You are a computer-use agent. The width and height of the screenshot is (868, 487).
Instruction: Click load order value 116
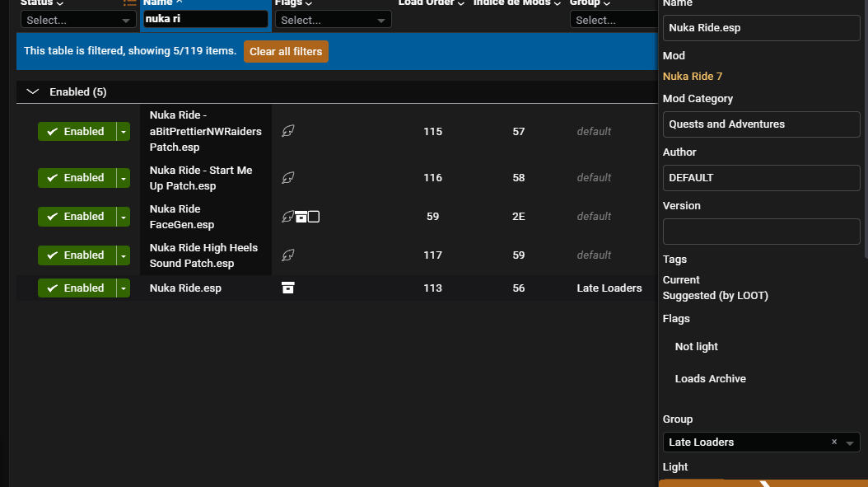[x=432, y=178]
